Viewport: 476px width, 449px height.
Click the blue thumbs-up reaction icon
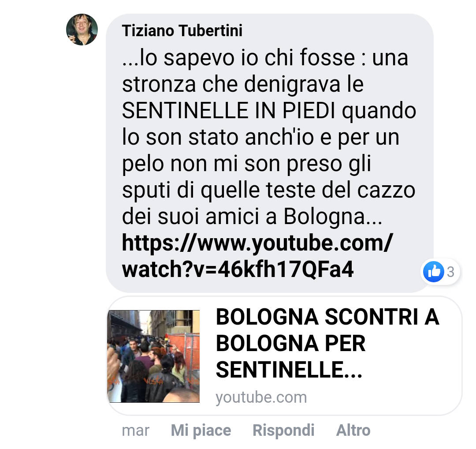(434, 272)
